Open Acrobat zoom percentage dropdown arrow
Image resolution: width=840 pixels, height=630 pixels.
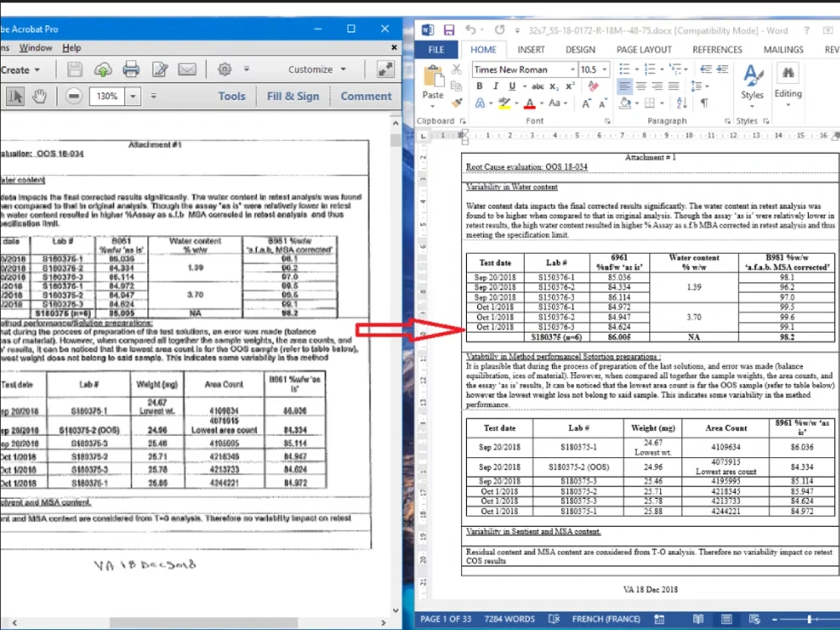coord(133,97)
